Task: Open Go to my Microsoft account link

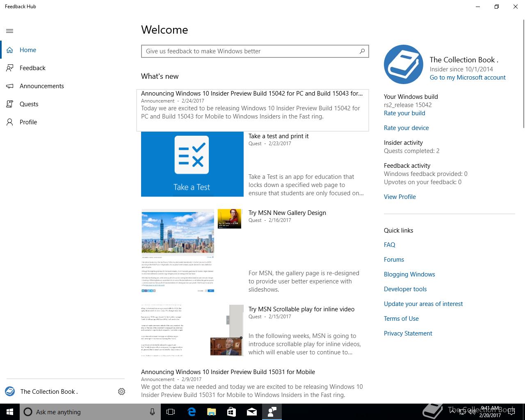Action: [468, 78]
